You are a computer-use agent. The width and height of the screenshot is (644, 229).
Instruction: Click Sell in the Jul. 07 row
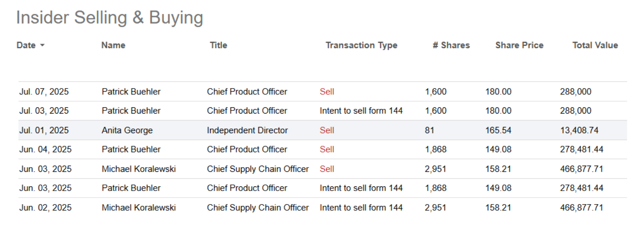pyautogui.click(x=327, y=92)
